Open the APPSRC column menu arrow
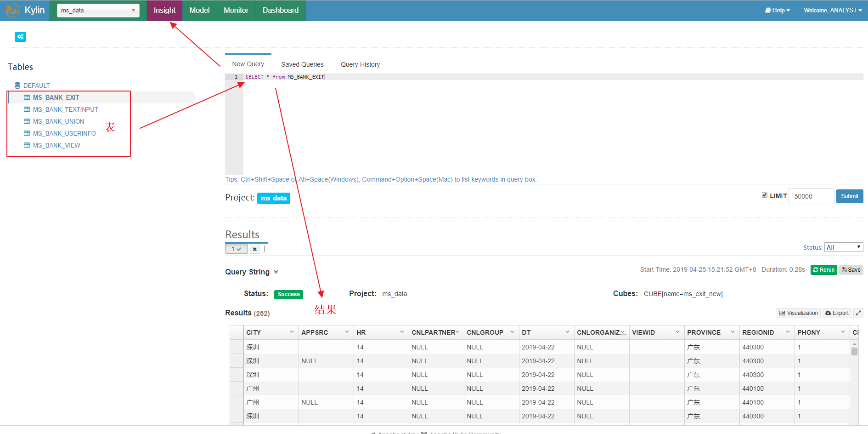 pos(347,332)
